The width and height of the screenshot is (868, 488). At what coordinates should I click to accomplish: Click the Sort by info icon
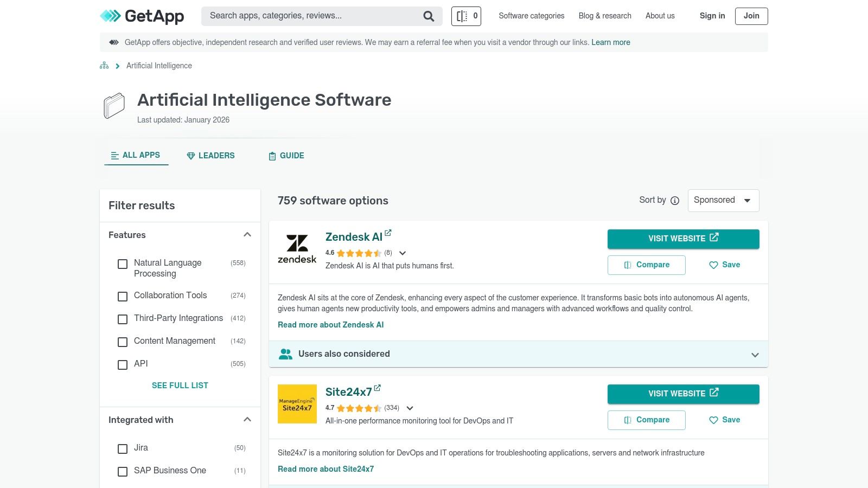click(675, 201)
